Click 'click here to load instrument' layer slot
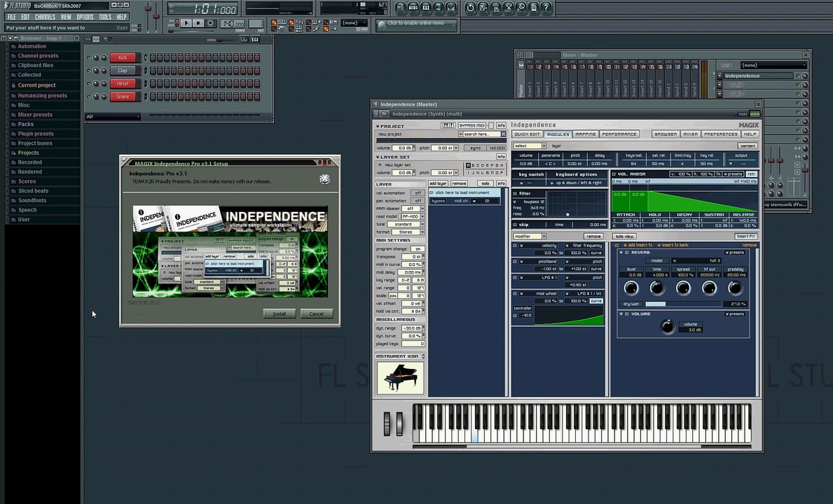This screenshot has width=833, height=504. coord(464,192)
